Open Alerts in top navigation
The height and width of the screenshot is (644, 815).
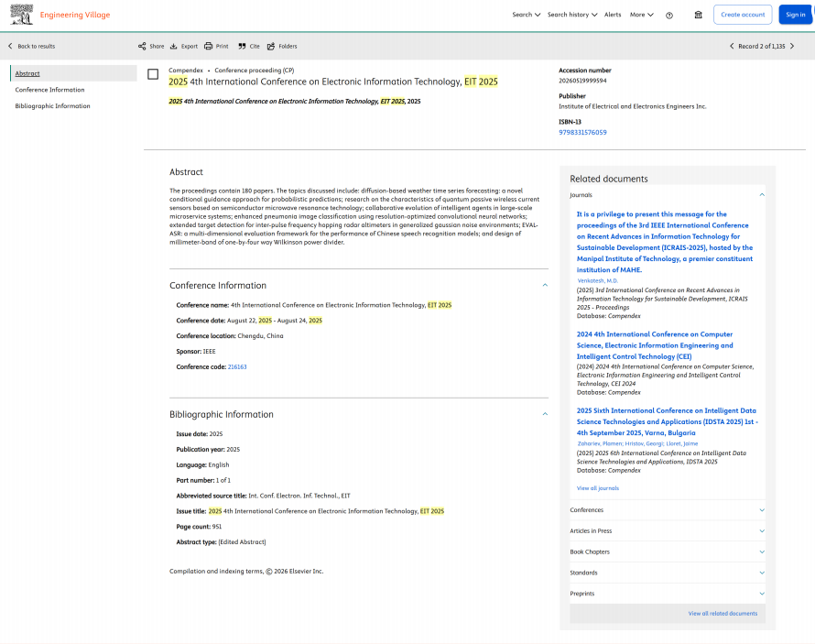pyautogui.click(x=612, y=15)
